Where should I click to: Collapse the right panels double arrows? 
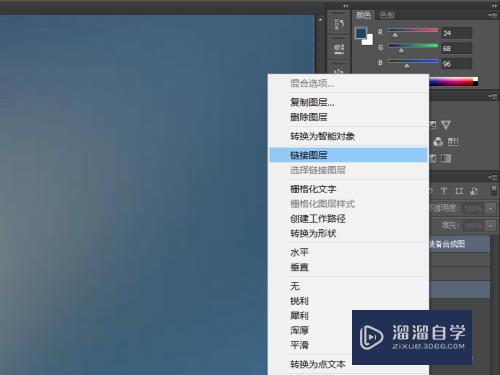[494, 6]
